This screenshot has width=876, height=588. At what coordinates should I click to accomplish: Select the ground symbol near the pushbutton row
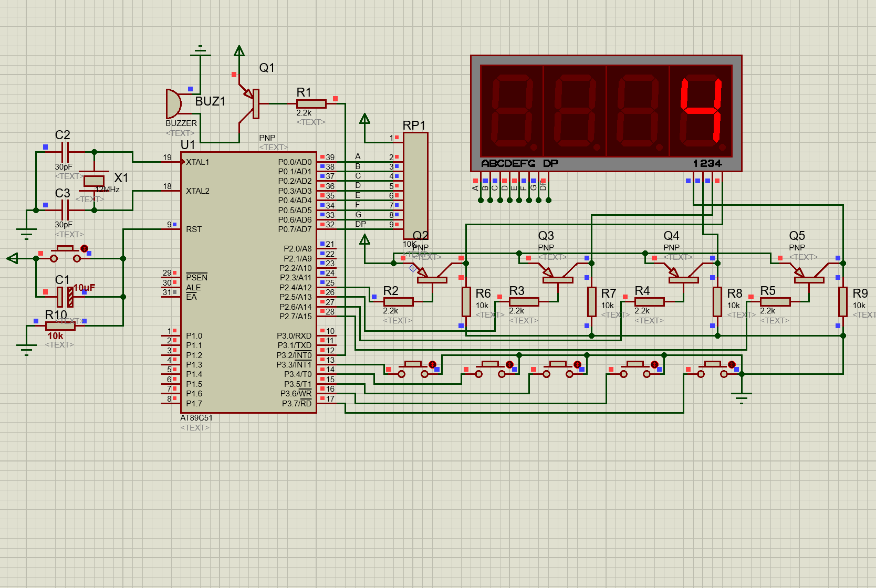click(x=741, y=397)
